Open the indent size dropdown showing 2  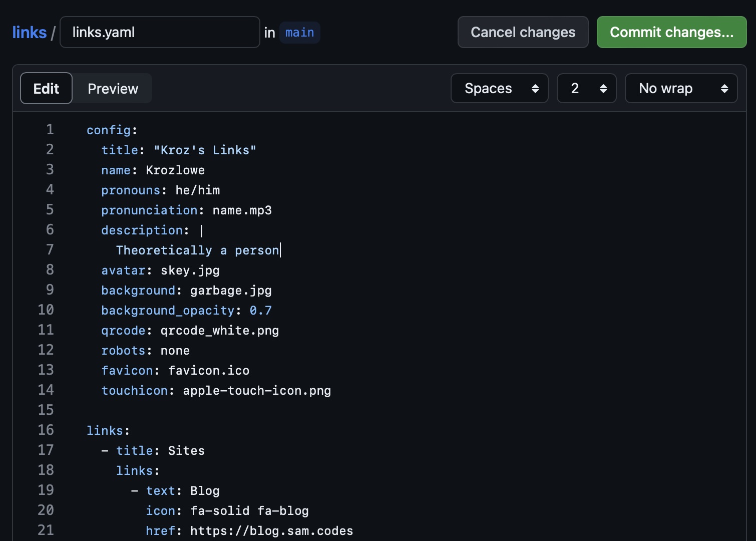tap(586, 89)
